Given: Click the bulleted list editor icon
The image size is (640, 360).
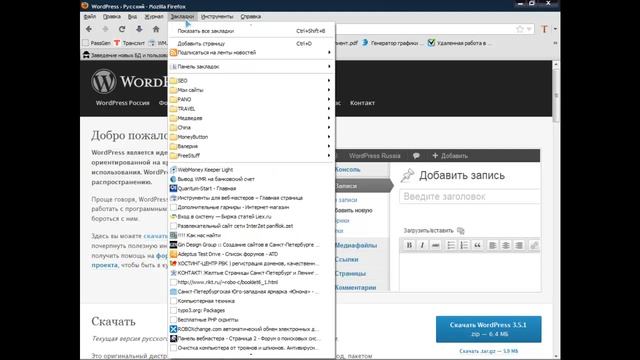Looking at the screenshot, I should pyautogui.click(x=451, y=245).
